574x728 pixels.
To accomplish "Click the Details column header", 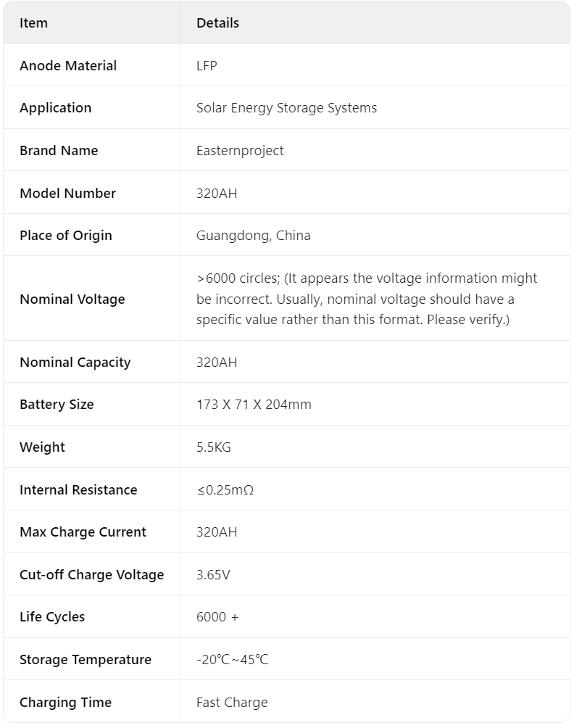I will click(x=217, y=22).
